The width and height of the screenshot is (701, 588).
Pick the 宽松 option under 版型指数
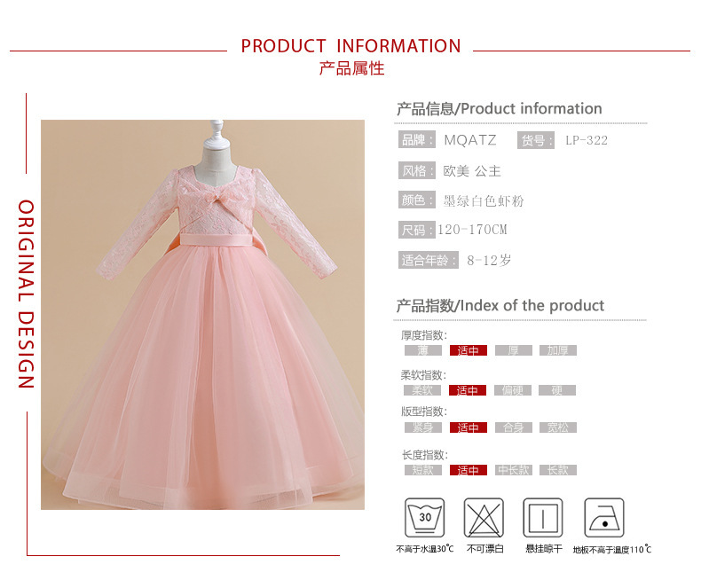(557, 427)
